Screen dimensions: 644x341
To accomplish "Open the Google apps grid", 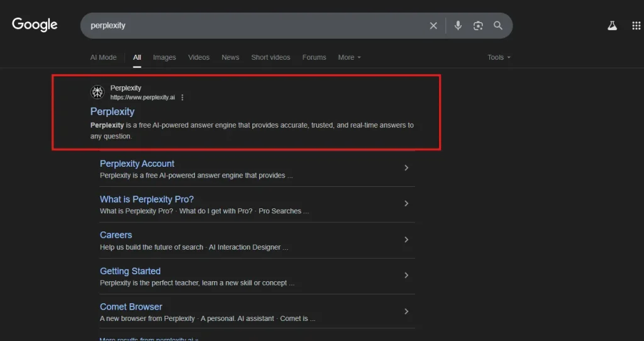I will pos(636,26).
